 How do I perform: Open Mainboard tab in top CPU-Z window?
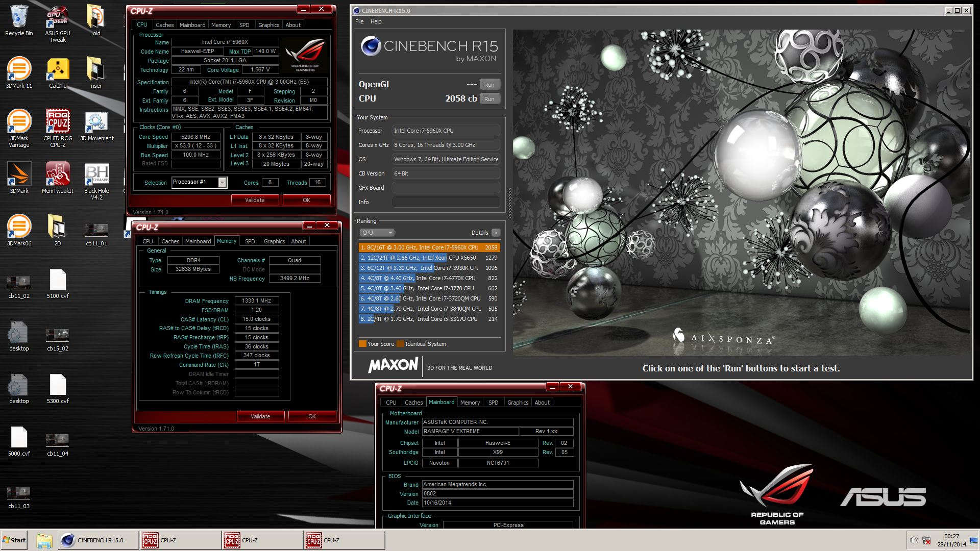[x=192, y=25]
